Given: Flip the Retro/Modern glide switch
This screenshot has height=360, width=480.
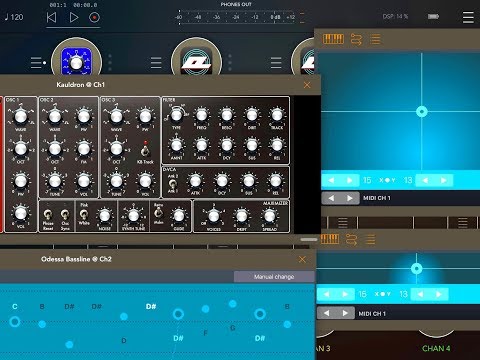Looking at the screenshot, I should pos(159,214).
